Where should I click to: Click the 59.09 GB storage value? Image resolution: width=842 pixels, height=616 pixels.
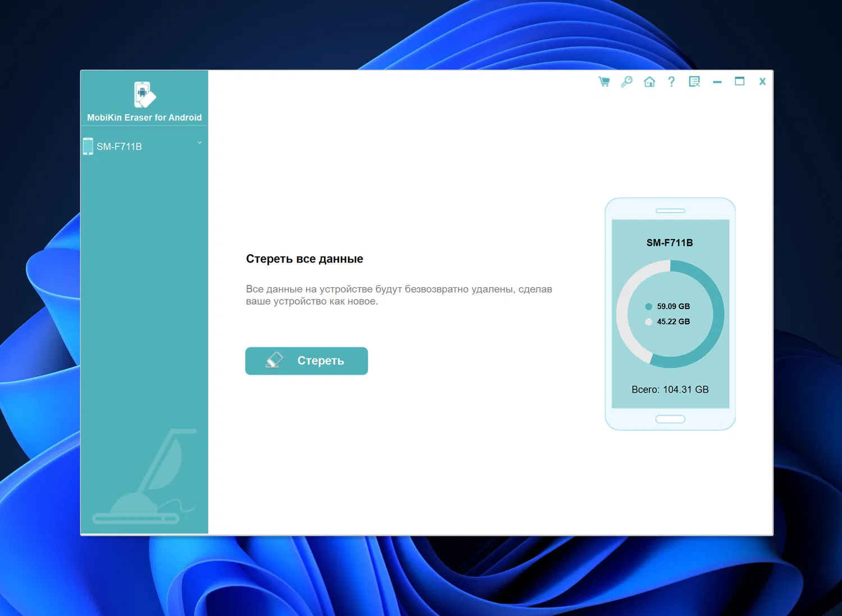(674, 306)
